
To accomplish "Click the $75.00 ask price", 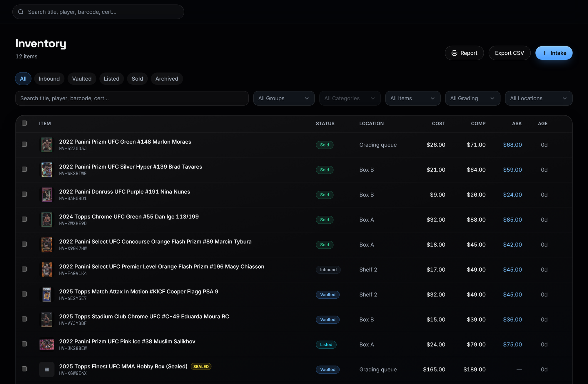I will (512, 345).
